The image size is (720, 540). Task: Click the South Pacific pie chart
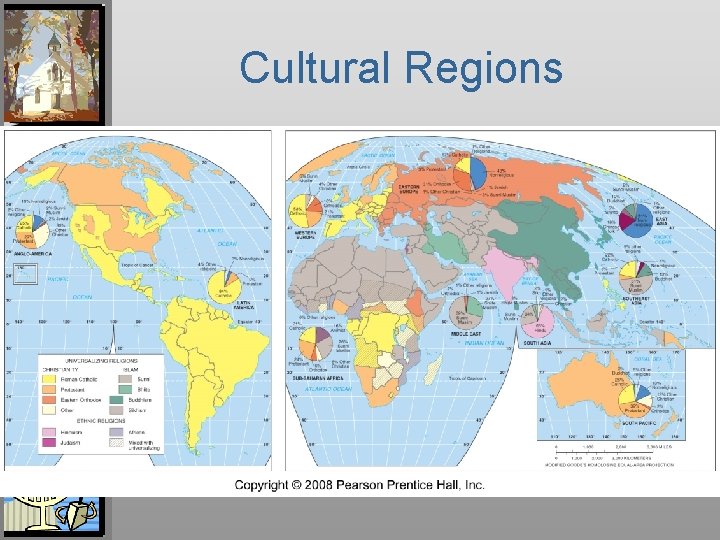[636, 401]
